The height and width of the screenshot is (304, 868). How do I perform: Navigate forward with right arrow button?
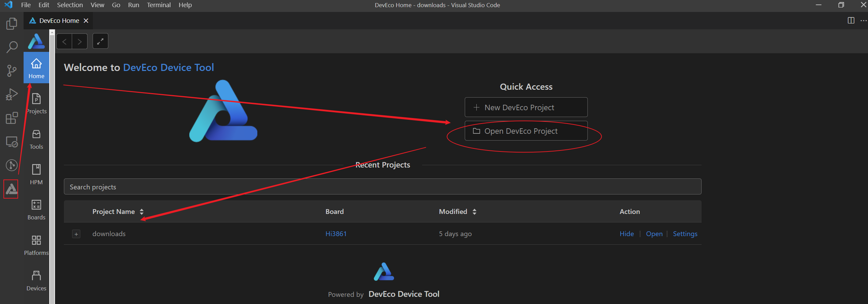pyautogui.click(x=80, y=41)
